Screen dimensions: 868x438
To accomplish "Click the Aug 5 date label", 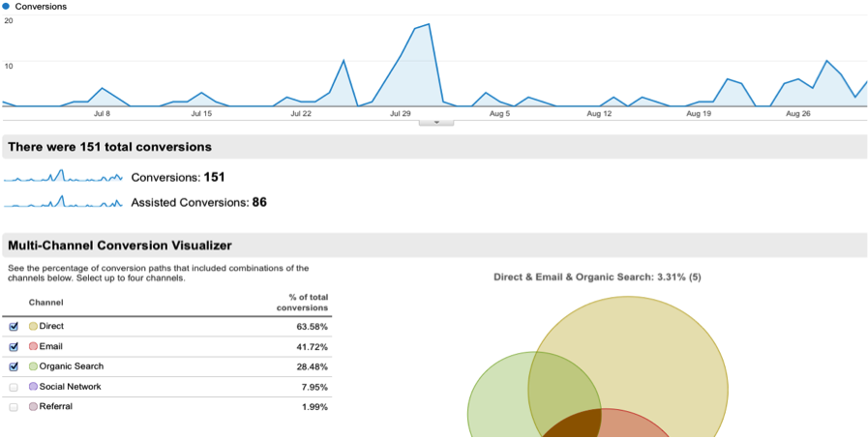I will pos(500,114).
